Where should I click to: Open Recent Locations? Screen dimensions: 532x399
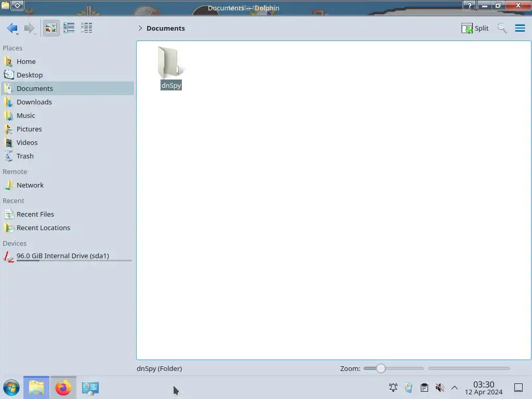pyautogui.click(x=67, y=228)
